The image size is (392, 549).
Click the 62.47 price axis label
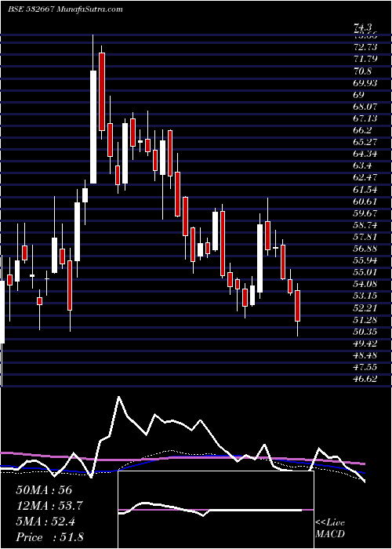(x=365, y=177)
